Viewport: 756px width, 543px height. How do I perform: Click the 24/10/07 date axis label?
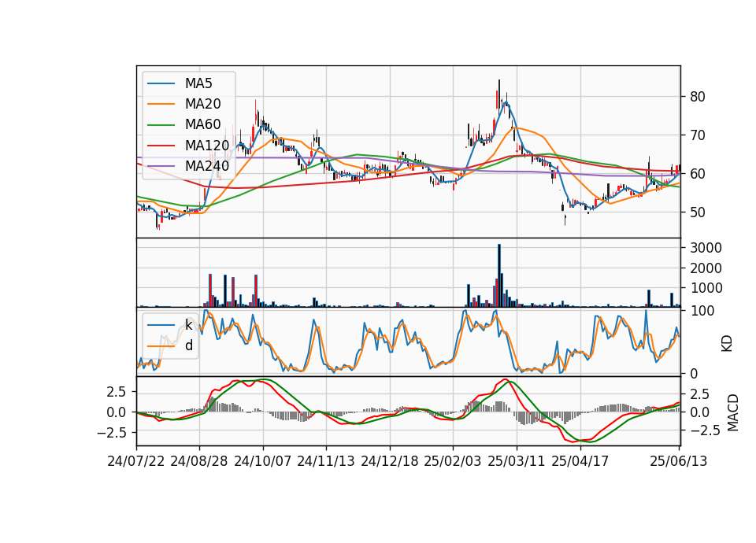pyautogui.click(x=263, y=461)
